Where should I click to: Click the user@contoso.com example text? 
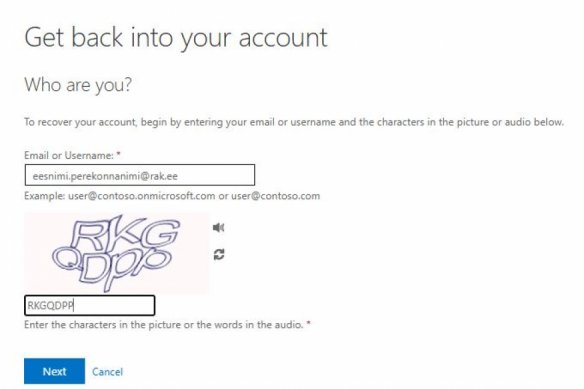click(276, 196)
